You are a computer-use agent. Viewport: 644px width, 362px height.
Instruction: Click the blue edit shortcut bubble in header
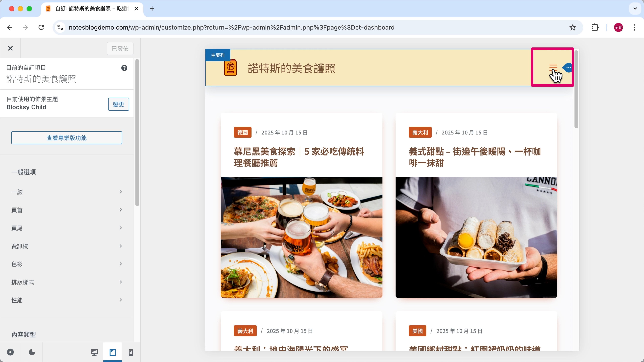[x=568, y=67]
